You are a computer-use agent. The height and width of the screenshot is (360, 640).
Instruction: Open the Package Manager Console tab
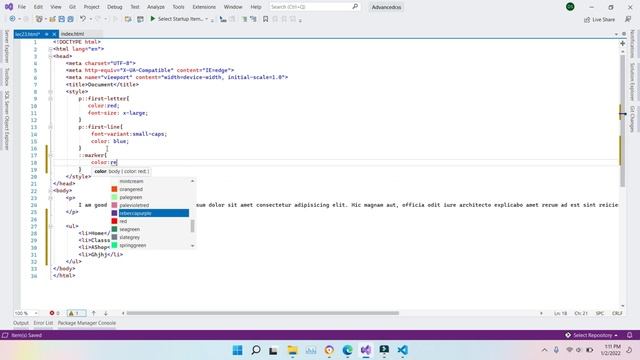pyautogui.click(x=87, y=323)
